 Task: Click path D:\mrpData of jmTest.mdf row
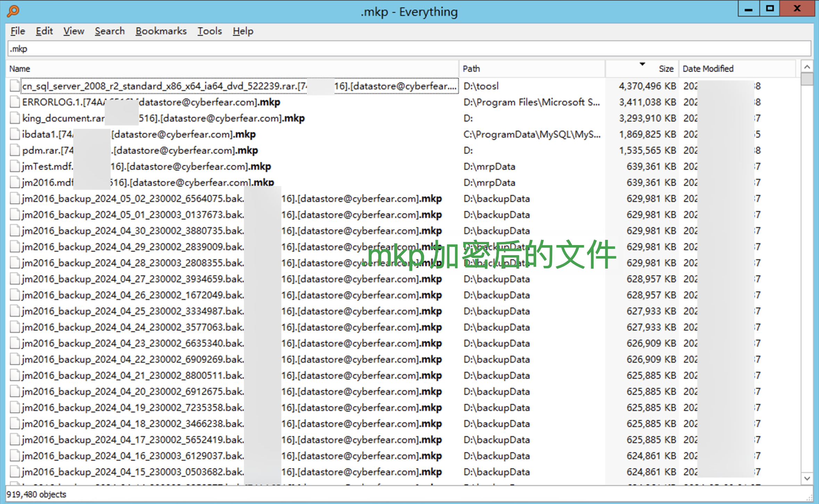489,167
